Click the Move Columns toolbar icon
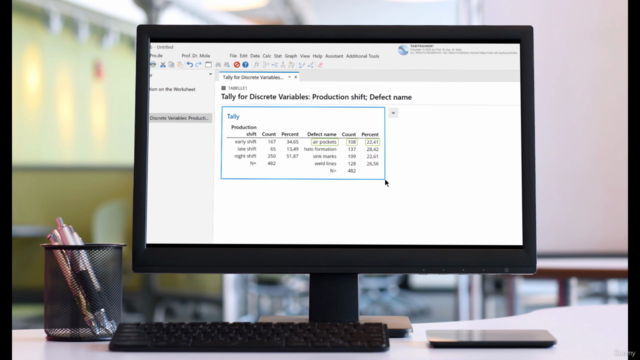 [x=291, y=65]
